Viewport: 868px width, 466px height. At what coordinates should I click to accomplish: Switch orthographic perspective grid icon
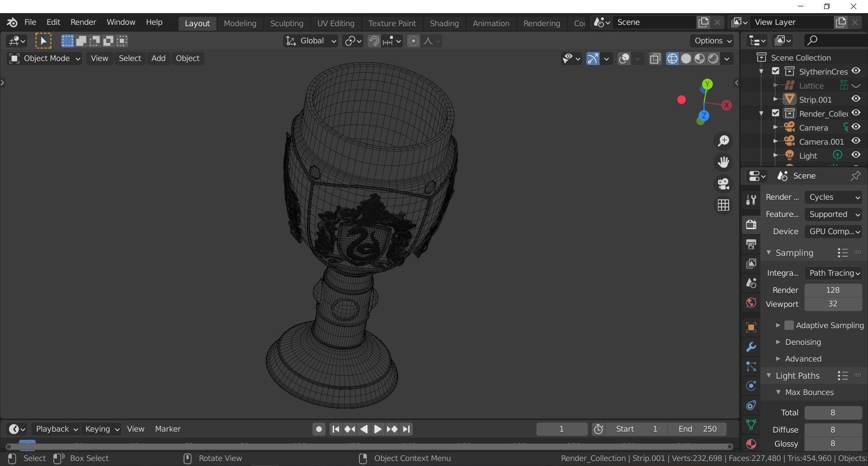point(723,205)
